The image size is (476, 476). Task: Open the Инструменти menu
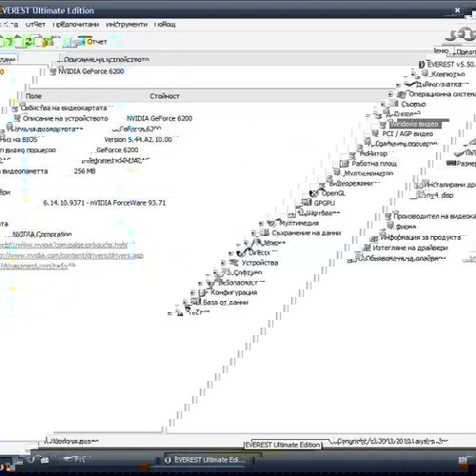tap(127, 25)
